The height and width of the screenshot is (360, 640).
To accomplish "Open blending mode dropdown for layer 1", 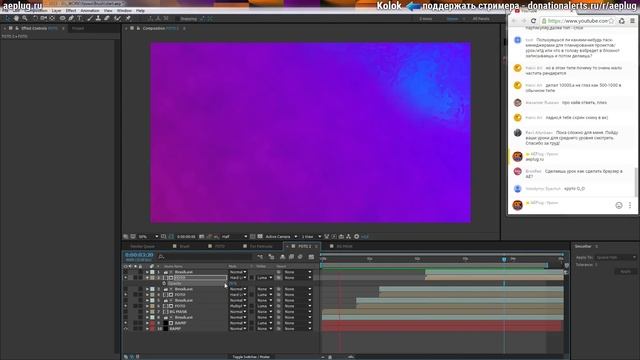I will tap(238, 272).
